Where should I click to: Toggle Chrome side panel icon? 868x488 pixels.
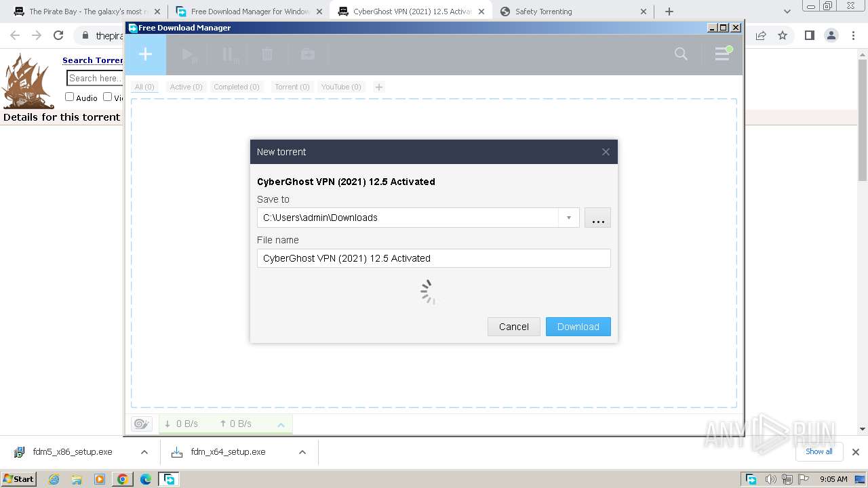tap(809, 35)
